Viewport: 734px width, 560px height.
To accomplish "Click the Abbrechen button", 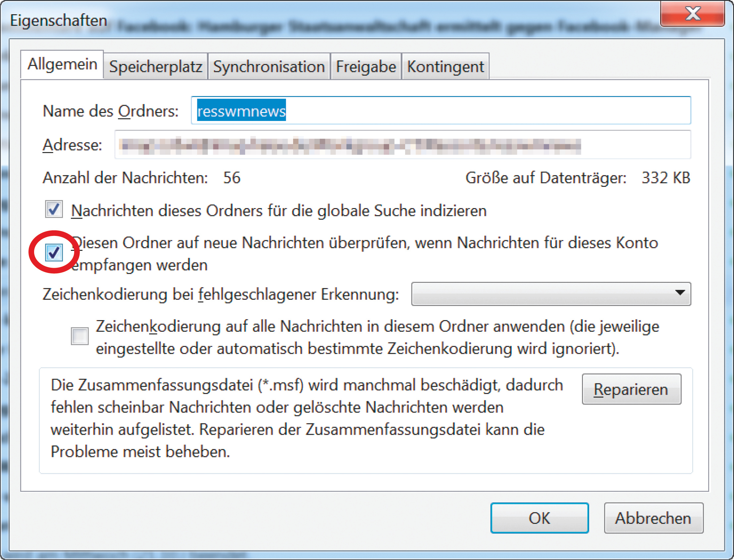I will pos(654,518).
